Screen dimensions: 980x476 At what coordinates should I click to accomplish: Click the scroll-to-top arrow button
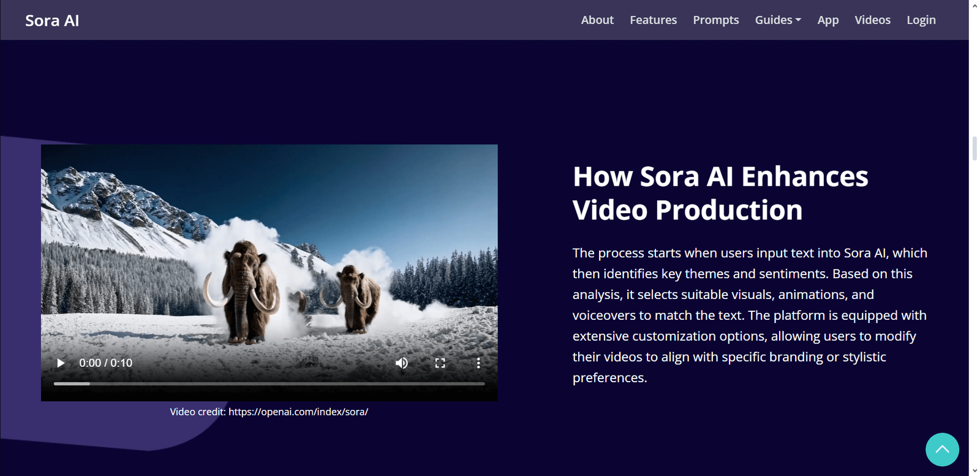point(942,450)
